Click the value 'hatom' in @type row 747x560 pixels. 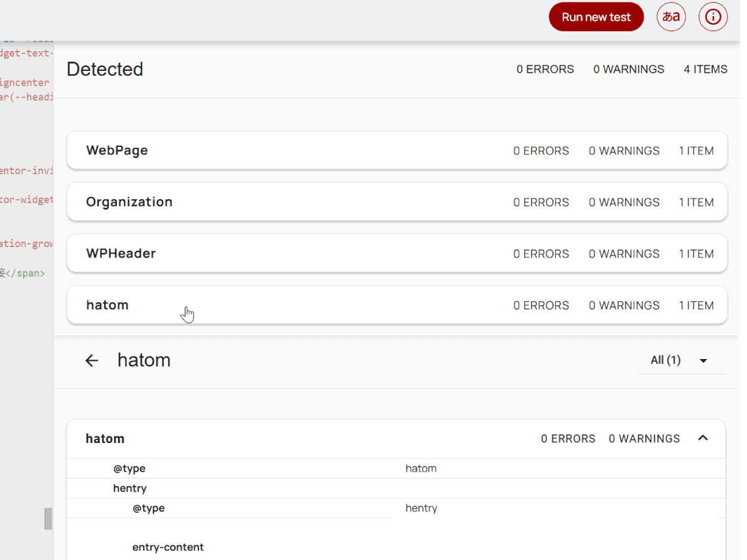[421, 469]
